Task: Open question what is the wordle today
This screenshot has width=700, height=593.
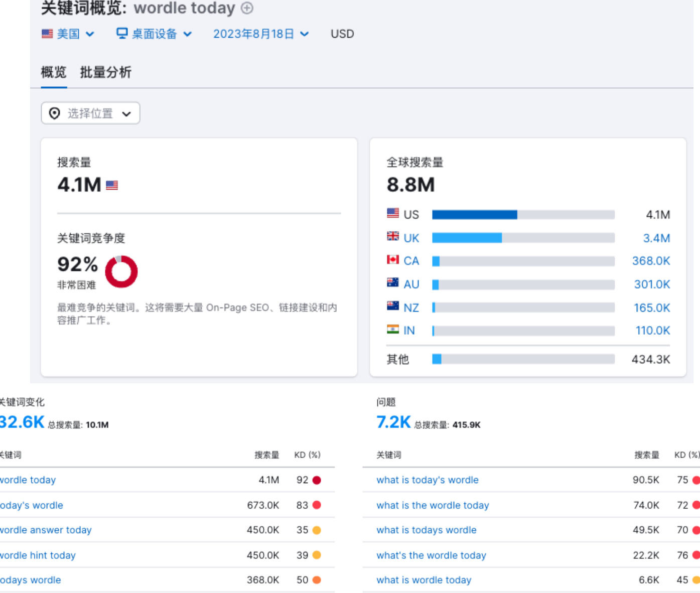Action: coord(433,505)
